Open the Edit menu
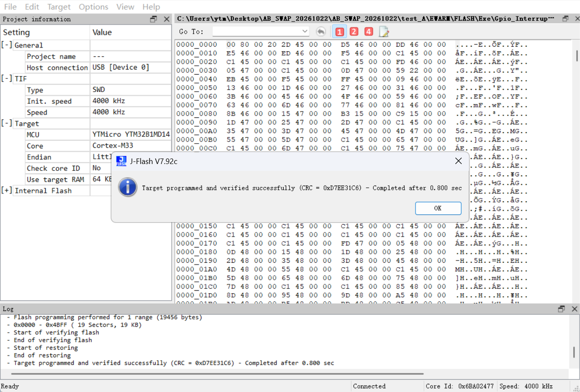The image size is (580, 392). [x=32, y=7]
